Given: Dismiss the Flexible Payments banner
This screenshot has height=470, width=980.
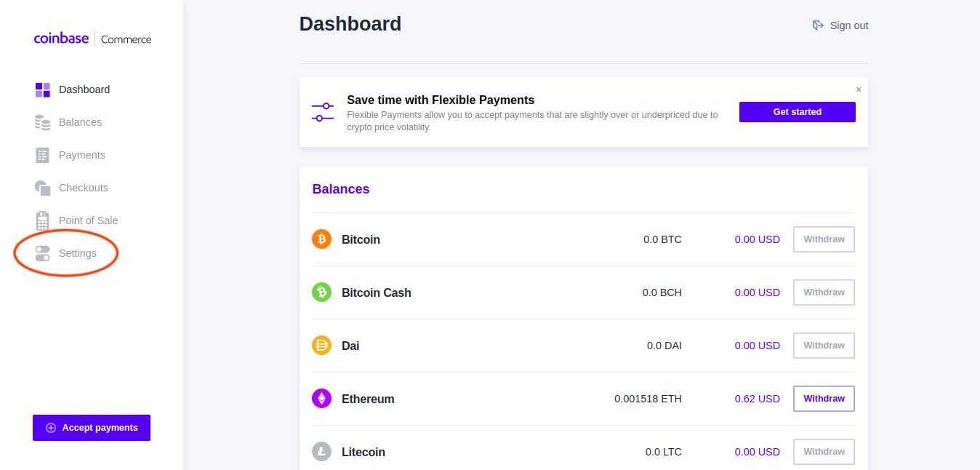Looking at the screenshot, I should point(859,89).
